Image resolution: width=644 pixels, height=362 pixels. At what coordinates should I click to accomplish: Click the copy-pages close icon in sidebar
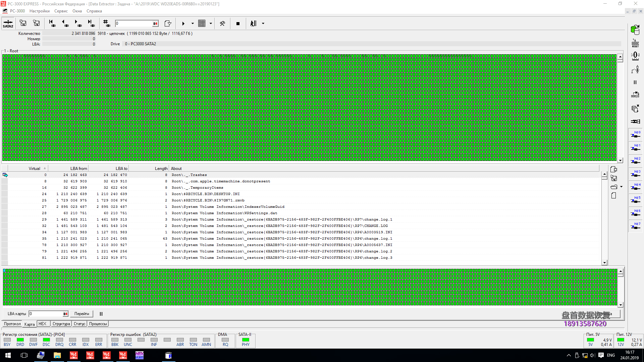pyautogui.click(x=635, y=108)
